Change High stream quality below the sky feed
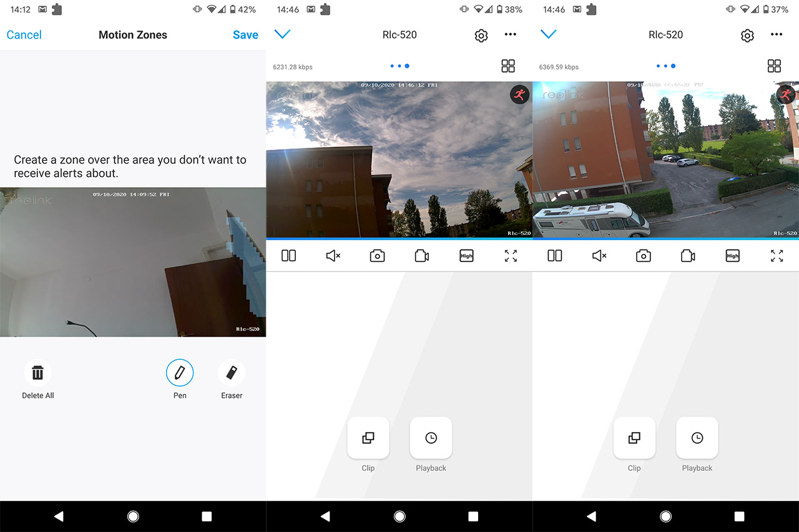The image size is (799, 532). [466, 256]
